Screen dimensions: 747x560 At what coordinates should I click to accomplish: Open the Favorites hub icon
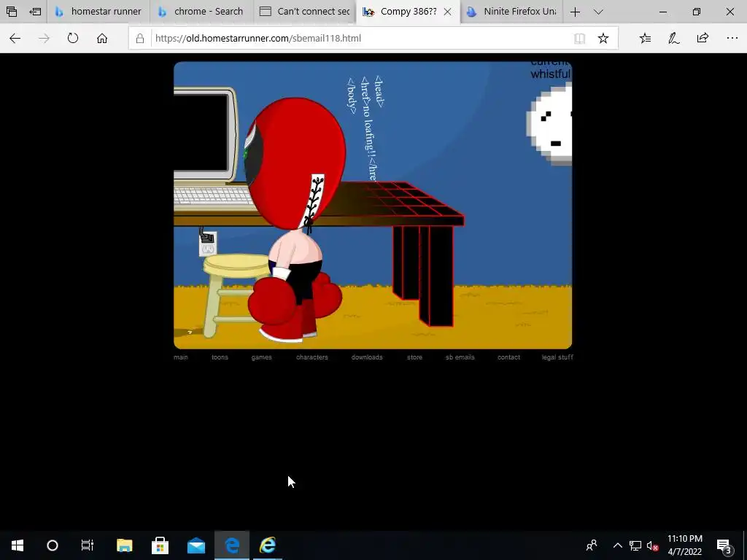(x=645, y=38)
